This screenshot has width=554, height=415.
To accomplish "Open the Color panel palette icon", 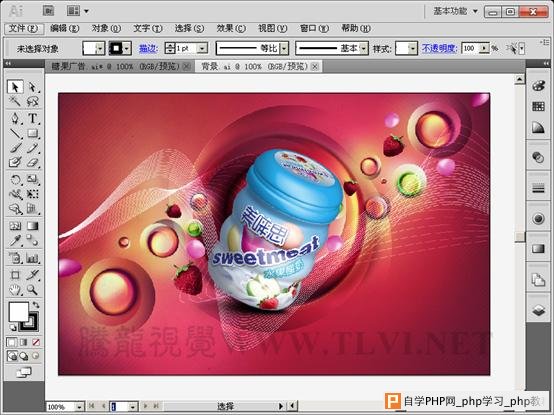I will (x=538, y=86).
